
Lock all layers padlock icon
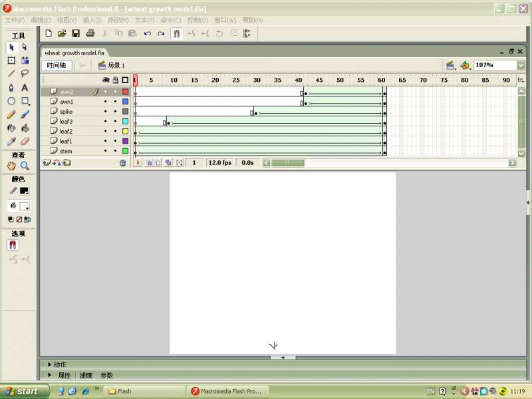pos(116,80)
